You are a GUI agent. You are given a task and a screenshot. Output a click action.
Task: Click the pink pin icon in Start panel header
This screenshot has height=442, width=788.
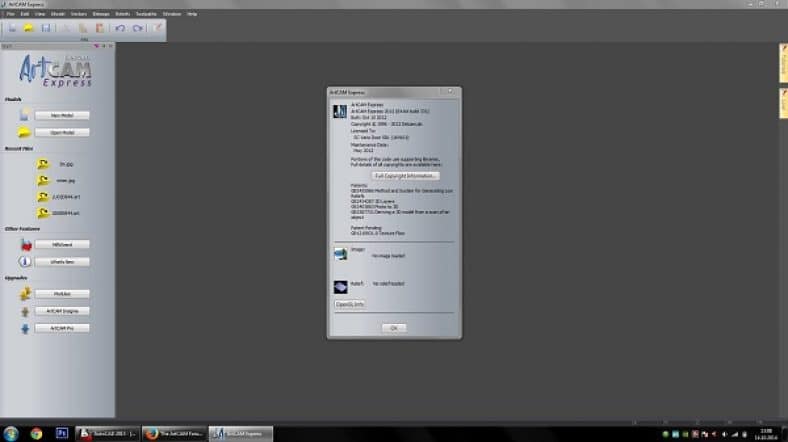tap(96, 46)
